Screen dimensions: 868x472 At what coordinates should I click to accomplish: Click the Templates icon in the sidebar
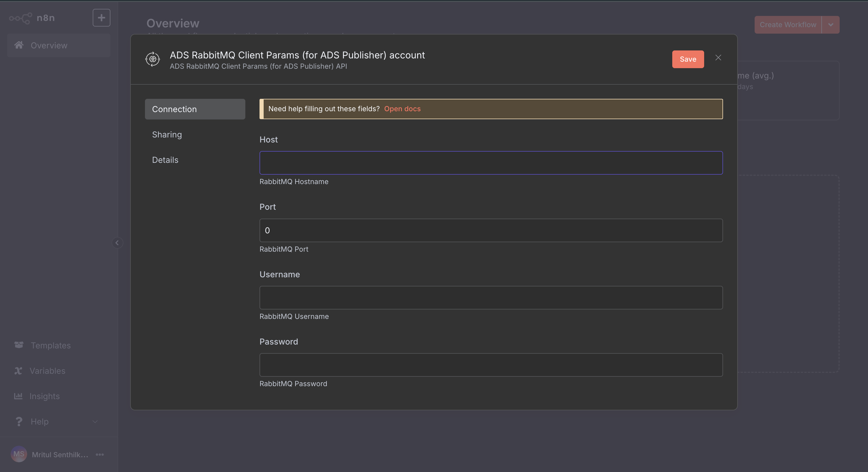19,345
